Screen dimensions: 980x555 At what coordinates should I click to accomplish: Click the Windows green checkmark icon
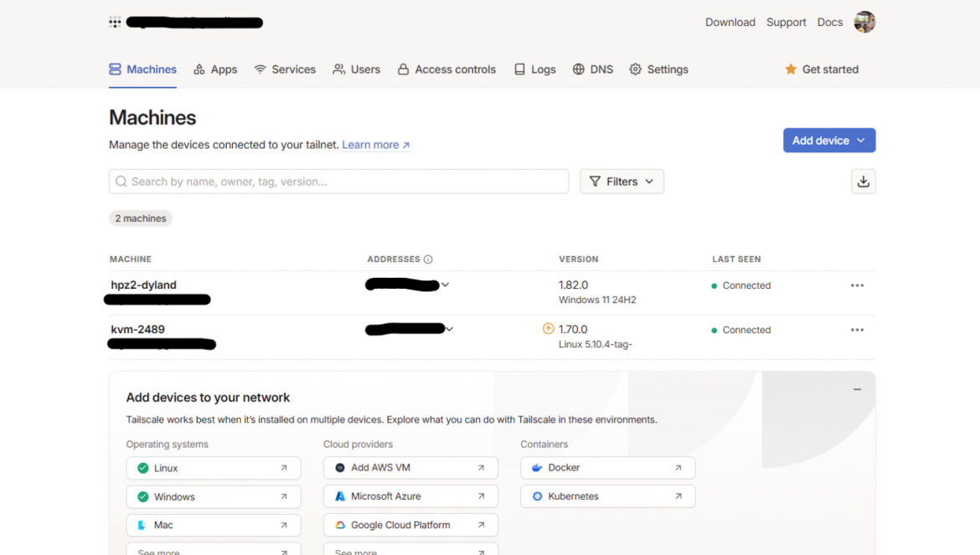pyautogui.click(x=143, y=497)
